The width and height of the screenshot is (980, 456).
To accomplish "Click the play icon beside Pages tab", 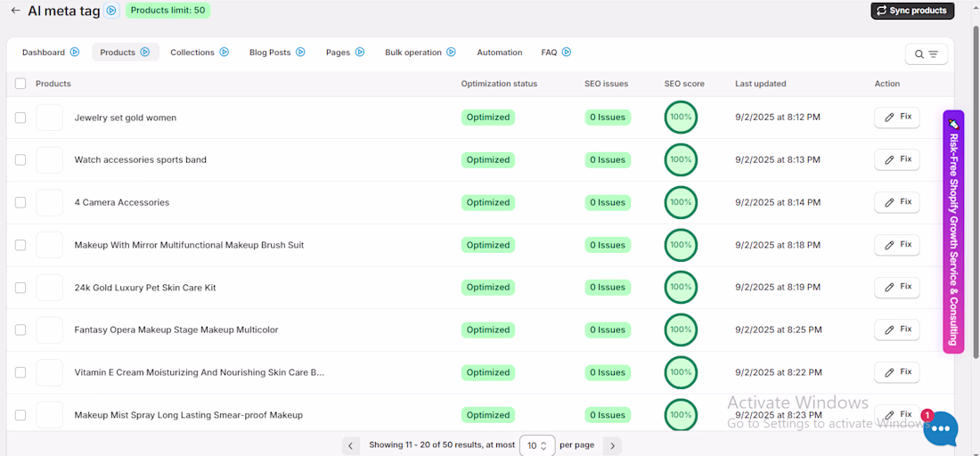I will pyautogui.click(x=360, y=53).
